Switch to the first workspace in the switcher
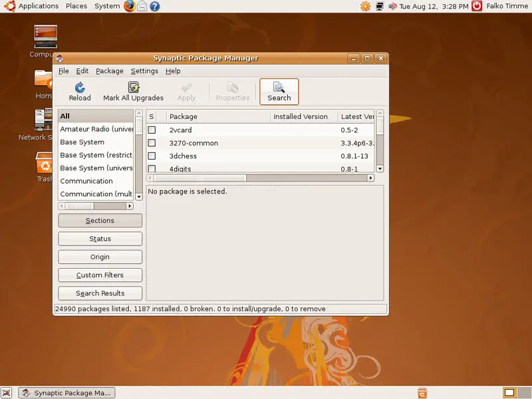532x399 pixels. [509, 392]
